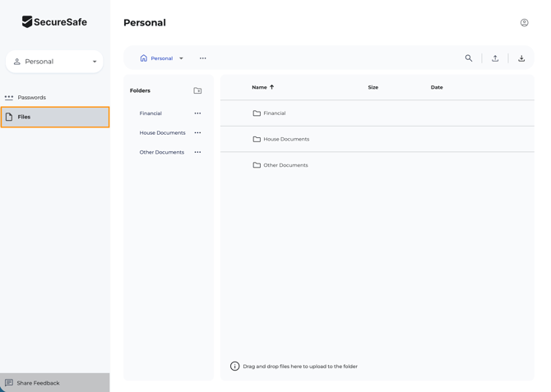
Task: Sort the list by Name column
Action: (x=260, y=87)
